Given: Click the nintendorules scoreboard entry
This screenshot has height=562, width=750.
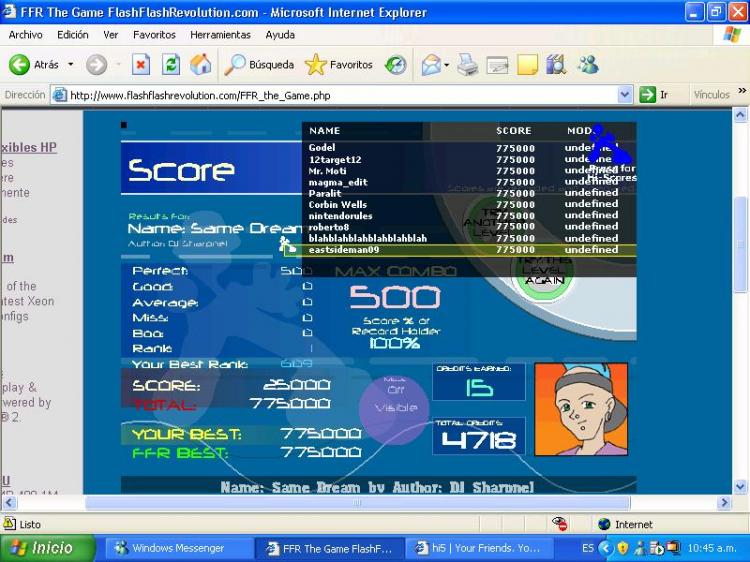Looking at the screenshot, I should [x=340, y=216].
